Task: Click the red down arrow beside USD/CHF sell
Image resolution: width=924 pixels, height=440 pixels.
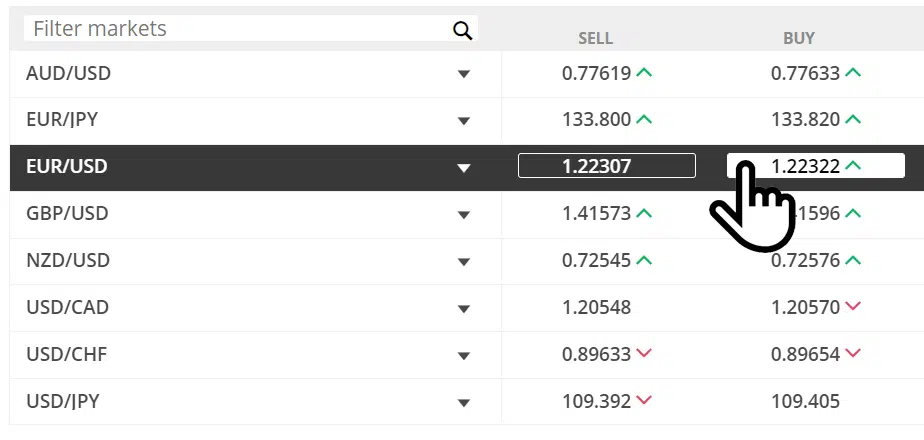Action: click(x=644, y=353)
